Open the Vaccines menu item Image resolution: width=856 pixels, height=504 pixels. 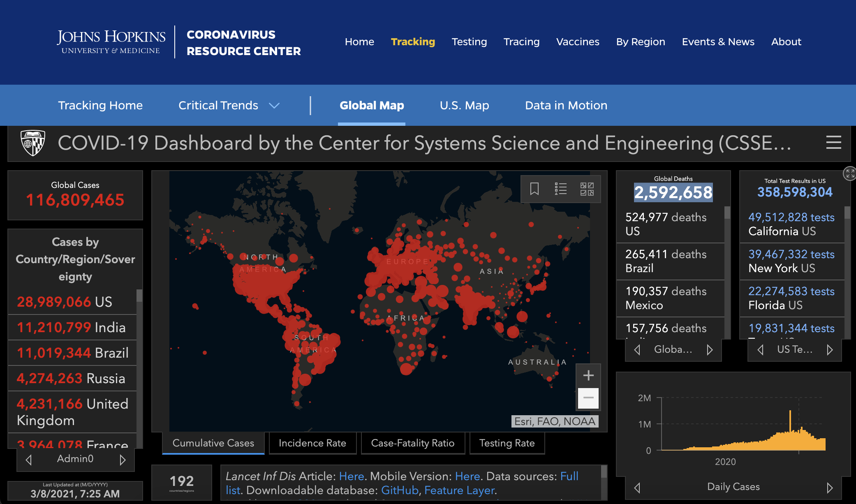[577, 42]
